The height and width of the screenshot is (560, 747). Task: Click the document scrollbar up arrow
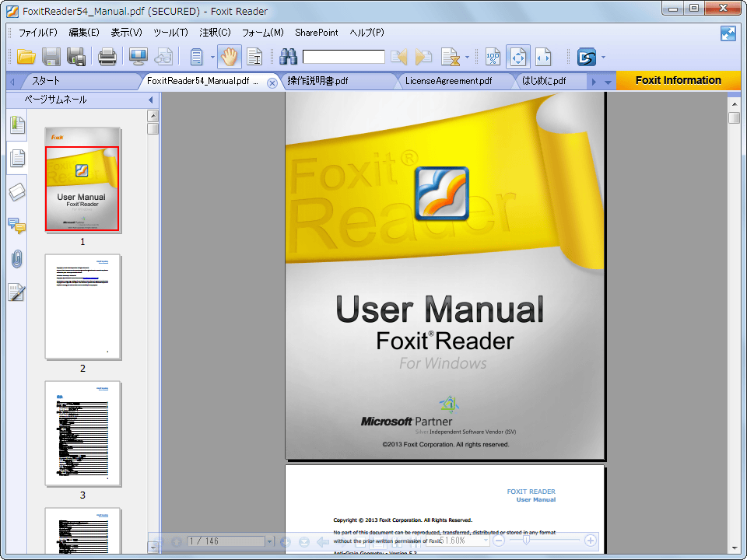(x=734, y=103)
